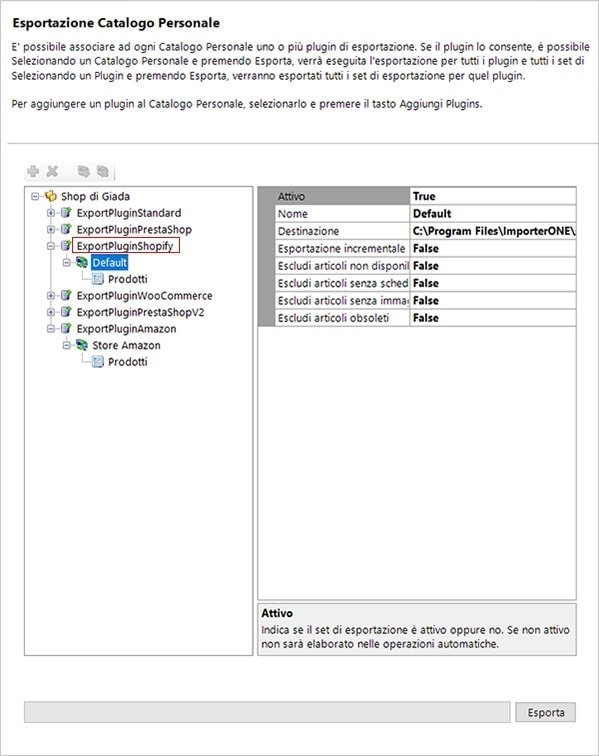The width and height of the screenshot is (599, 756).
Task: Collapse the Shop di Giada root node
Action: 35,196
